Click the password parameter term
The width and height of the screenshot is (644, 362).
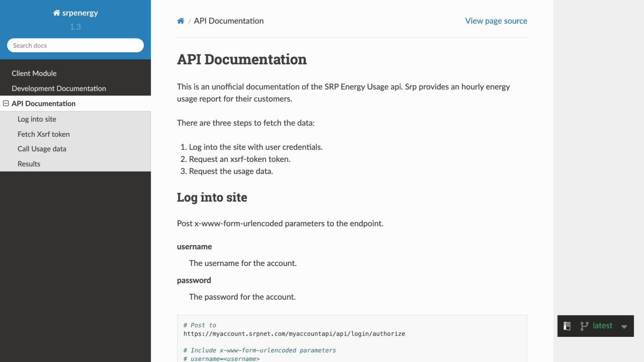point(194,280)
